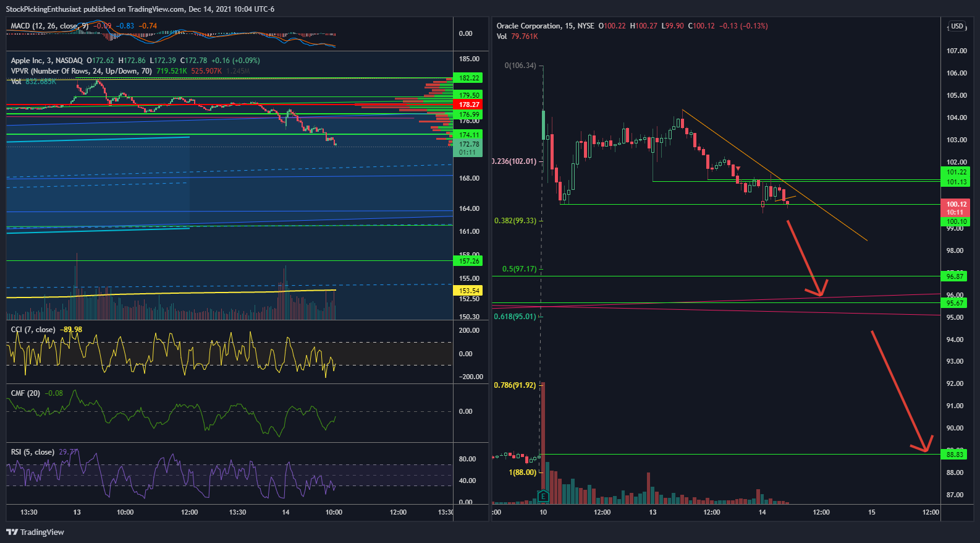Click the CMF value -0.08
The image size is (980, 543).
(54, 393)
